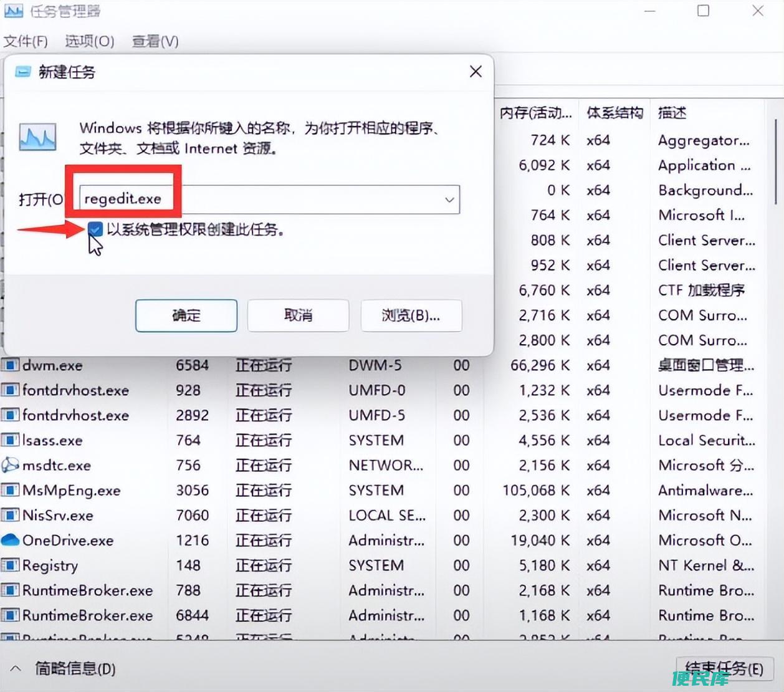The image size is (784, 692).
Task: Click the dwm.exe process icon
Action: pos(10,365)
